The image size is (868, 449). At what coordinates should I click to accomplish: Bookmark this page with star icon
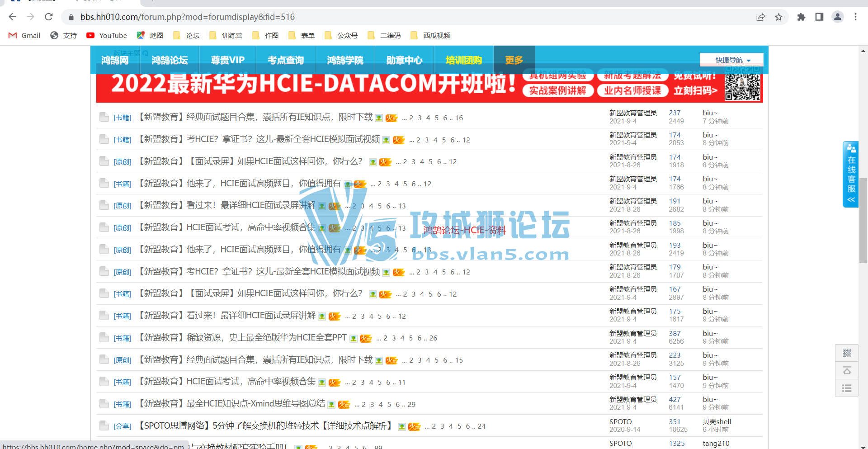tap(778, 17)
